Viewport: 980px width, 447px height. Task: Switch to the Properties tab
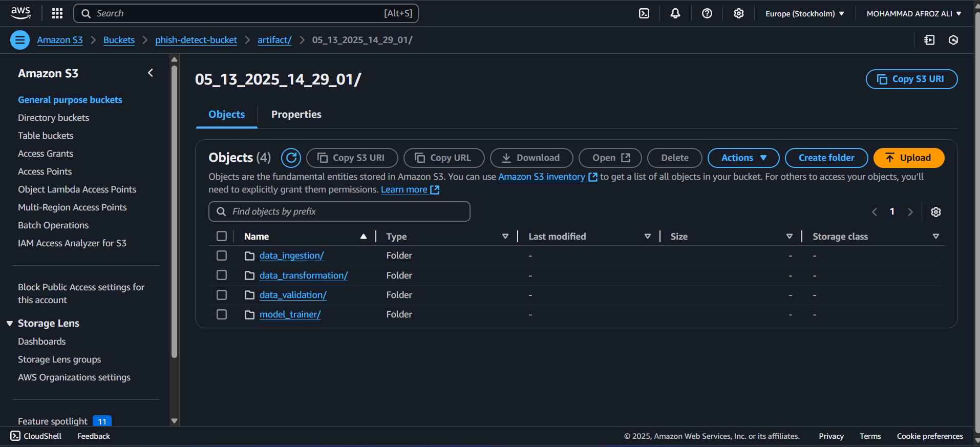pos(296,114)
